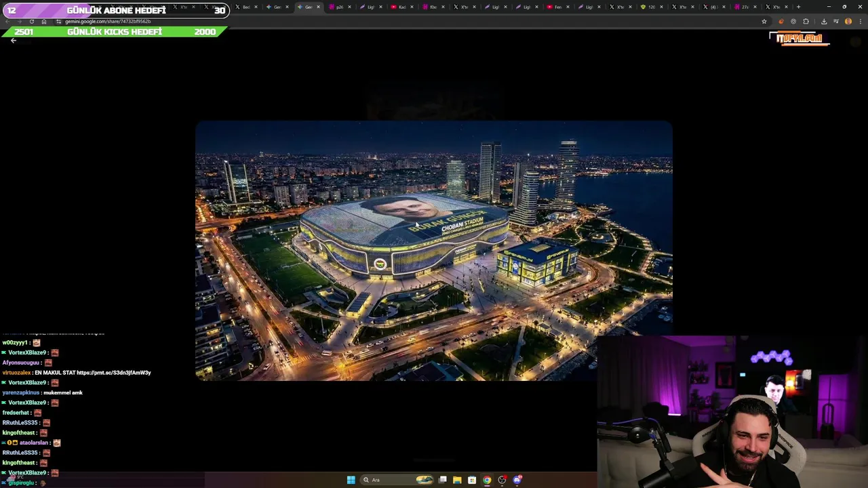Image resolution: width=868 pixels, height=488 pixels.
Task: Close the "Kad" tab
Action: pyautogui.click(x=412, y=7)
